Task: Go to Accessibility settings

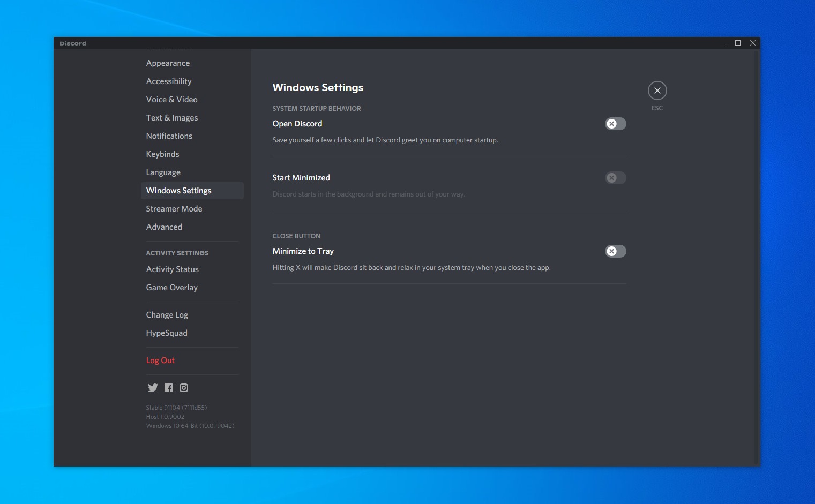Action: point(192,81)
